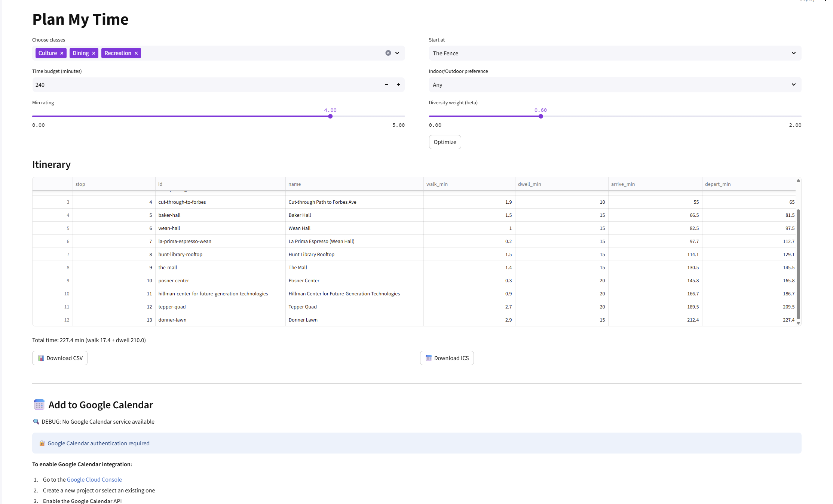The image size is (833, 504).
Task: Increase time budget with plus button
Action: coord(398,84)
